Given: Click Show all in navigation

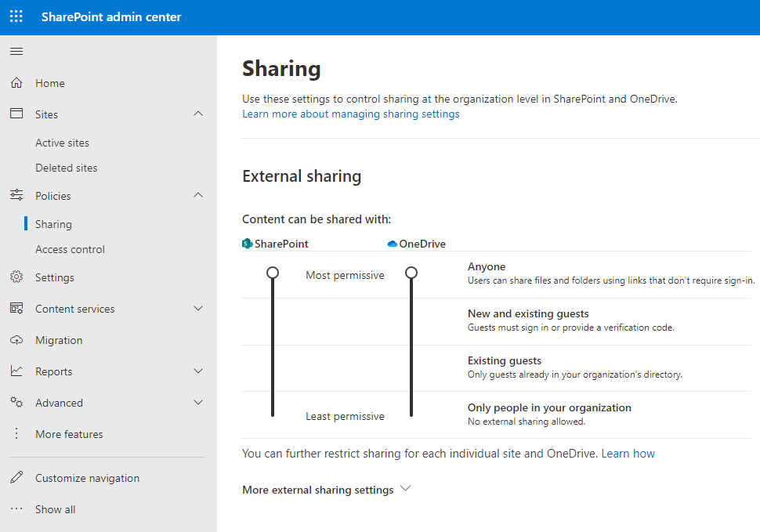Looking at the screenshot, I should [x=56, y=509].
